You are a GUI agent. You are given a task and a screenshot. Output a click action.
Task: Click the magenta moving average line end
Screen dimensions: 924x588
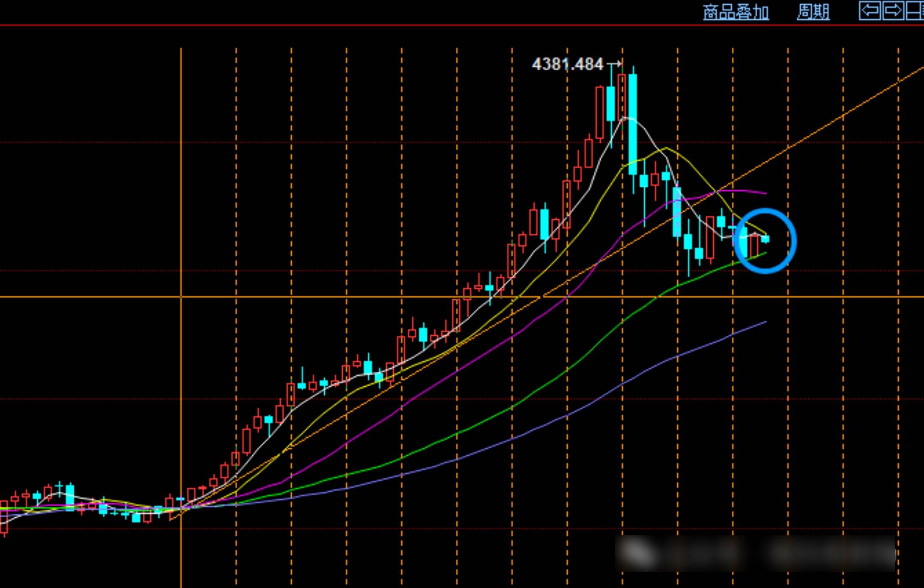(765, 193)
